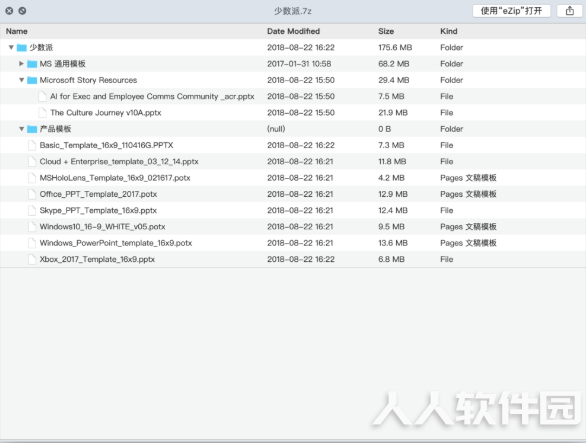Select Skype_PPT_Template_16x9.pptx file name

click(98, 210)
